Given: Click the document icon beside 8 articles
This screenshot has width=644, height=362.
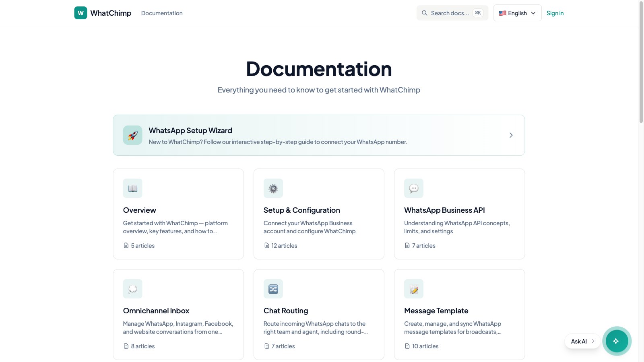Looking at the screenshot, I should coord(126,346).
